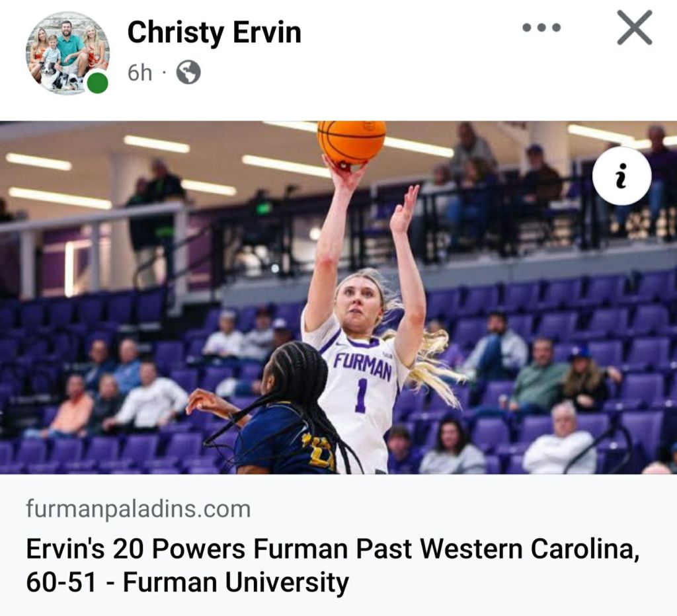
Task: Click the green online status dot
Action: [98, 83]
